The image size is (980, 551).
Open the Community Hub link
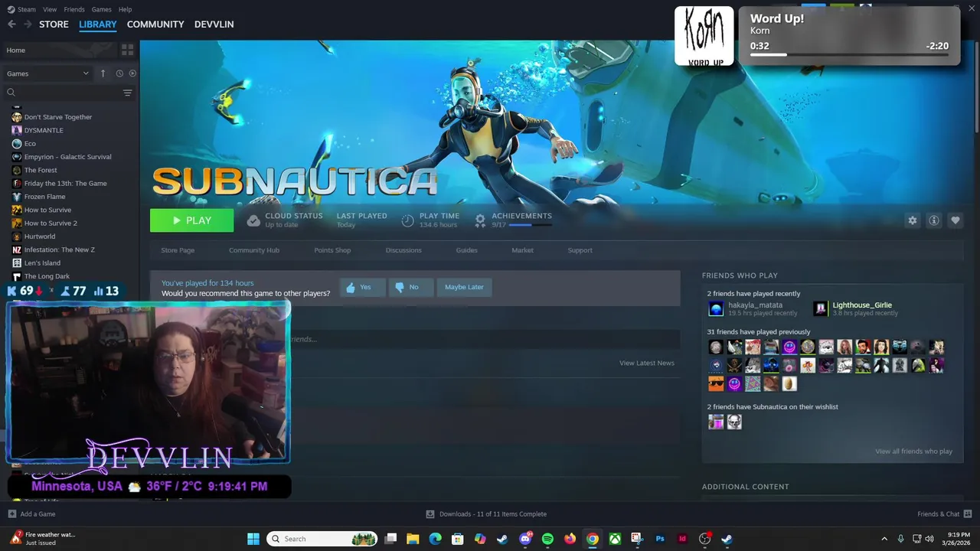point(254,250)
